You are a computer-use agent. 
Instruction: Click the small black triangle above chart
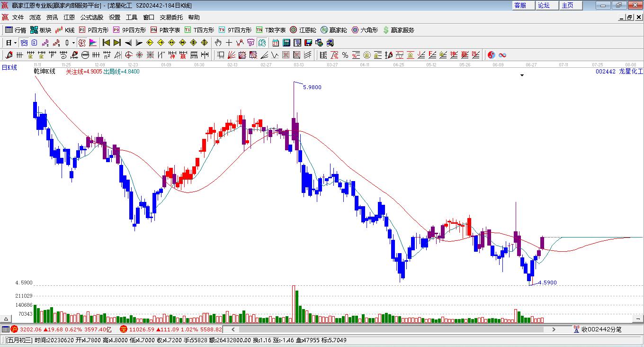(x=522, y=75)
